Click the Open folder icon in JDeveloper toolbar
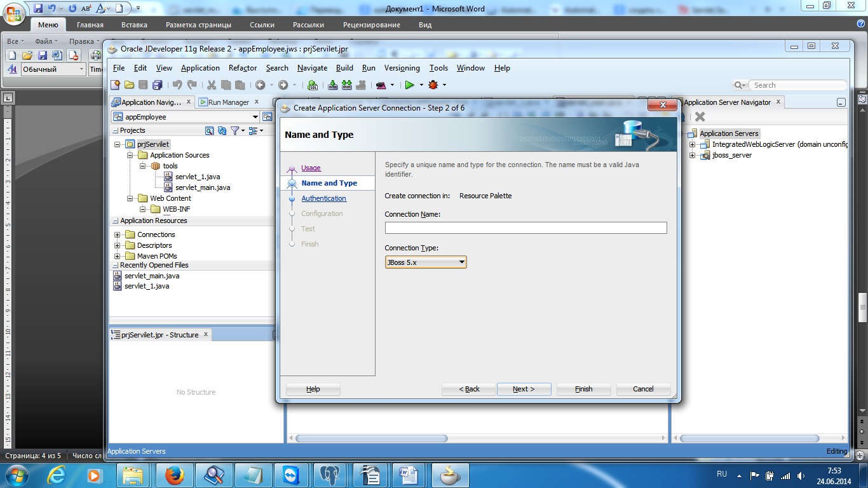 coord(129,85)
